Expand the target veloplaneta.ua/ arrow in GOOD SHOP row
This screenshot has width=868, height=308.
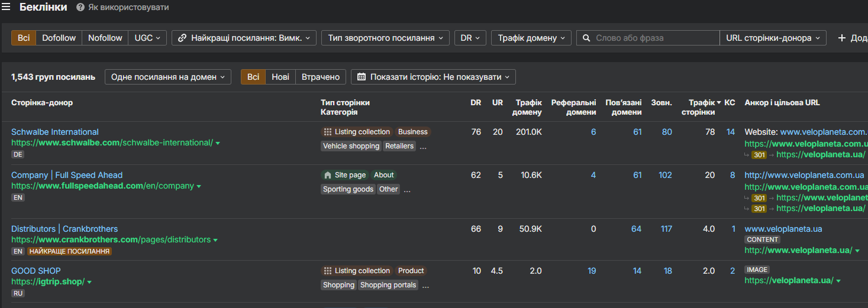click(x=838, y=281)
